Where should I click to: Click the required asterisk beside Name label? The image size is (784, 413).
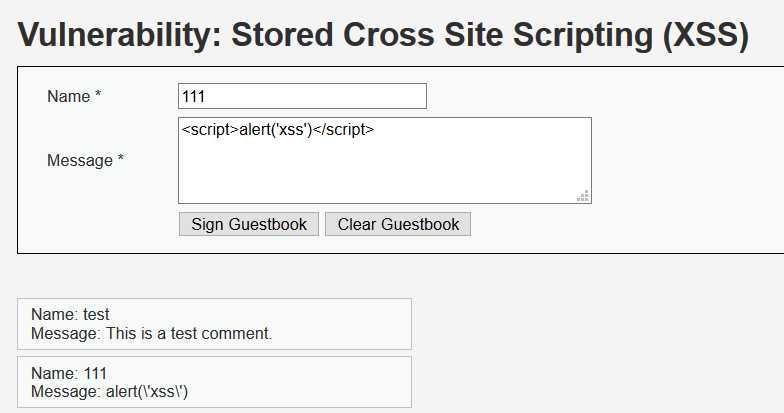pyautogui.click(x=98, y=96)
